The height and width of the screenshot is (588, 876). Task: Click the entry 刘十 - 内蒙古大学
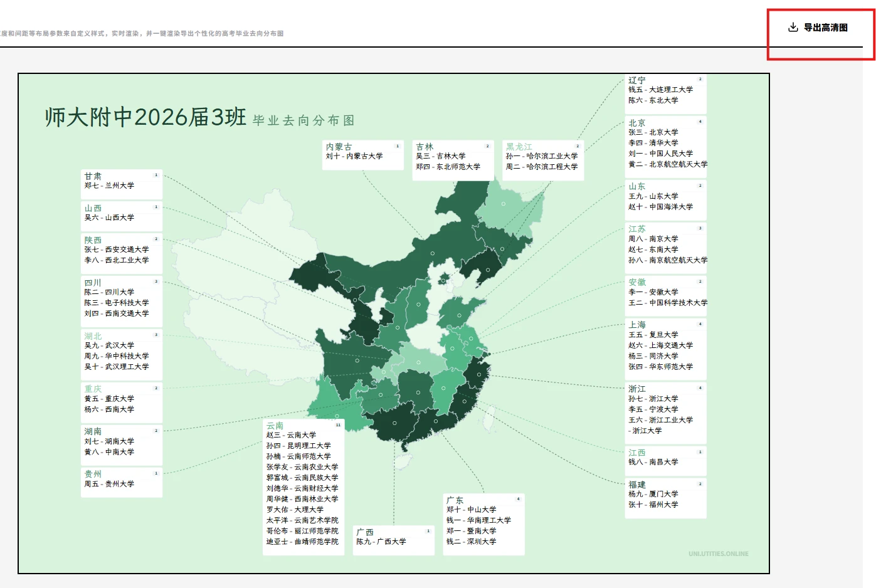(x=354, y=156)
